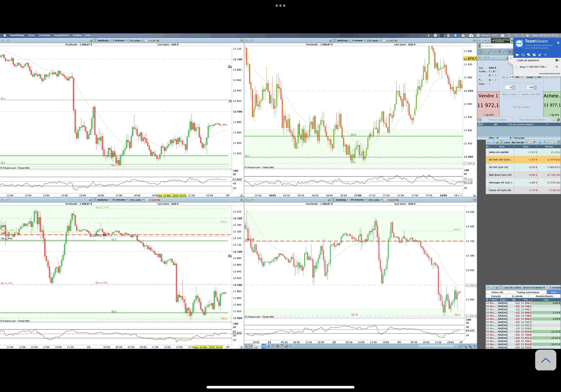Pick the diagonal line drawing tool
The width and height of the screenshot is (561, 392).
tap(489, 52)
